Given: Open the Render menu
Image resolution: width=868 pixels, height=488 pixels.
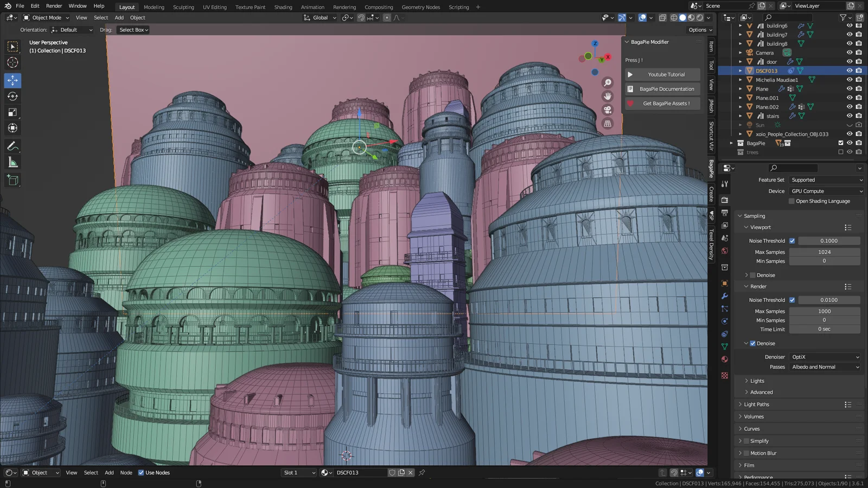Looking at the screenshot, I should [x=54, y=6].
